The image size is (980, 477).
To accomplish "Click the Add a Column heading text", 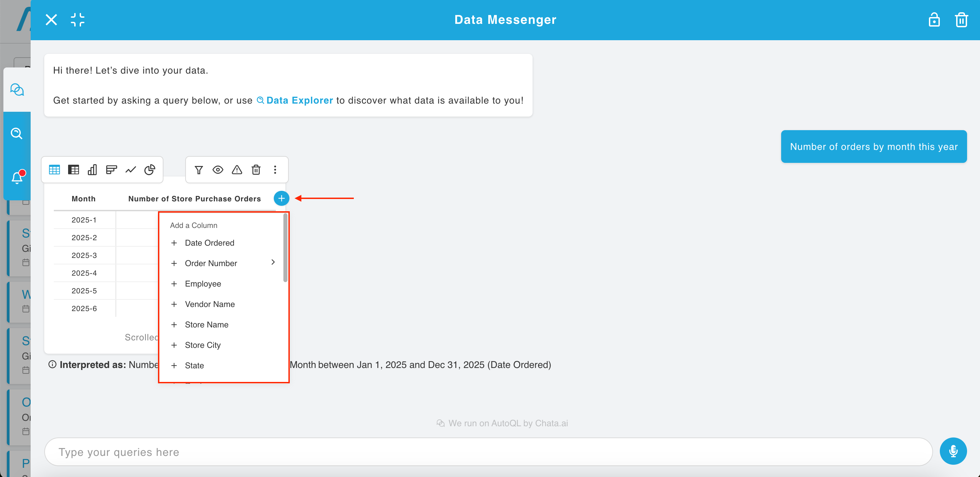I will (x=194, y=225).
